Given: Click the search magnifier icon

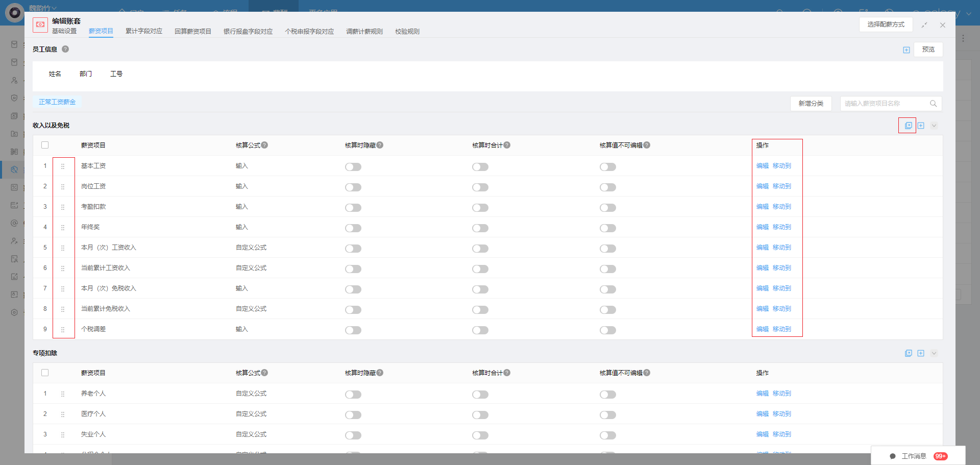Looking at the screenshot, I should [934, 104].
